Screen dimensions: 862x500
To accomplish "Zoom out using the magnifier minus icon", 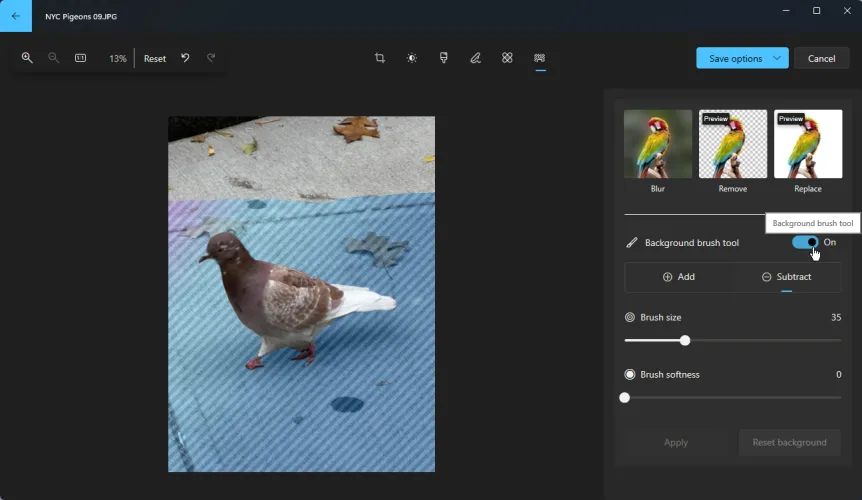I will pos(54,58).
